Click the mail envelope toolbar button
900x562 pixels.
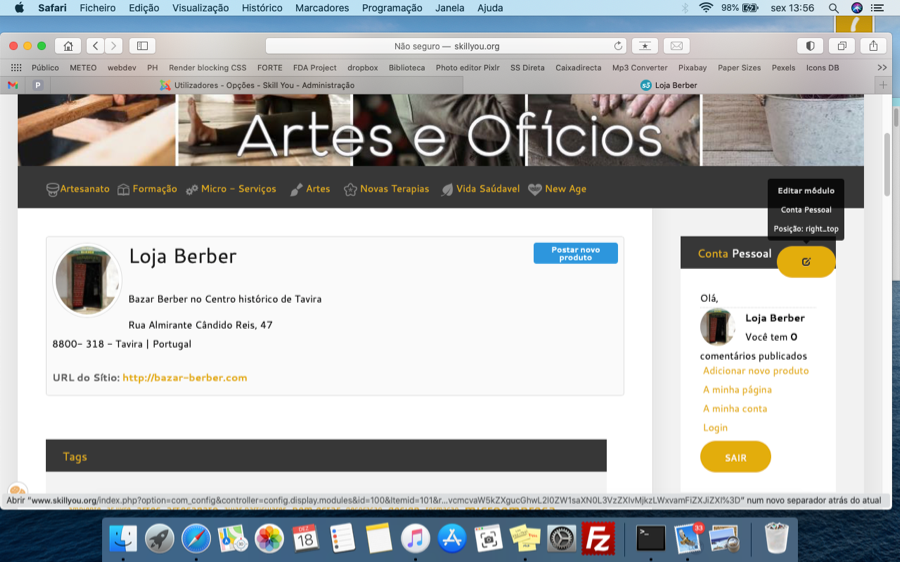pyautogui.click(x=677, y=46)
